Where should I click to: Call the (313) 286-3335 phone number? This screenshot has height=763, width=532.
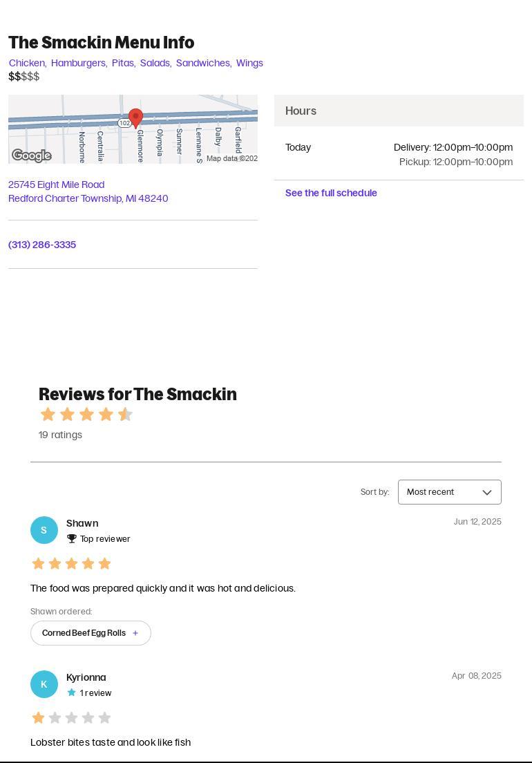(x=41, y=245)
